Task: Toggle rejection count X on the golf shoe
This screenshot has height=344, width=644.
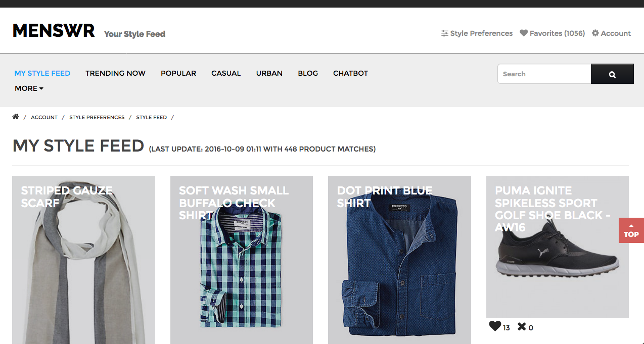Action: click(521, 326)
